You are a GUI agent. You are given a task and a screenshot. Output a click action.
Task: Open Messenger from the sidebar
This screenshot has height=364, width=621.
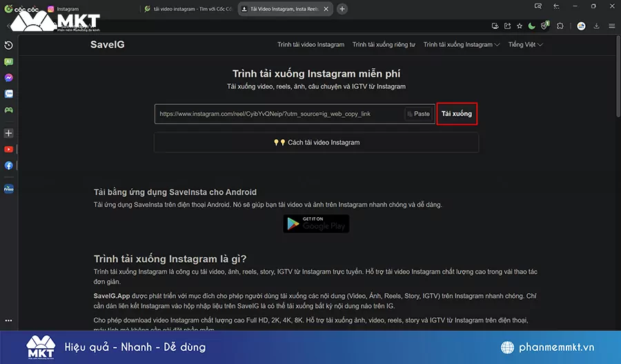8,78
